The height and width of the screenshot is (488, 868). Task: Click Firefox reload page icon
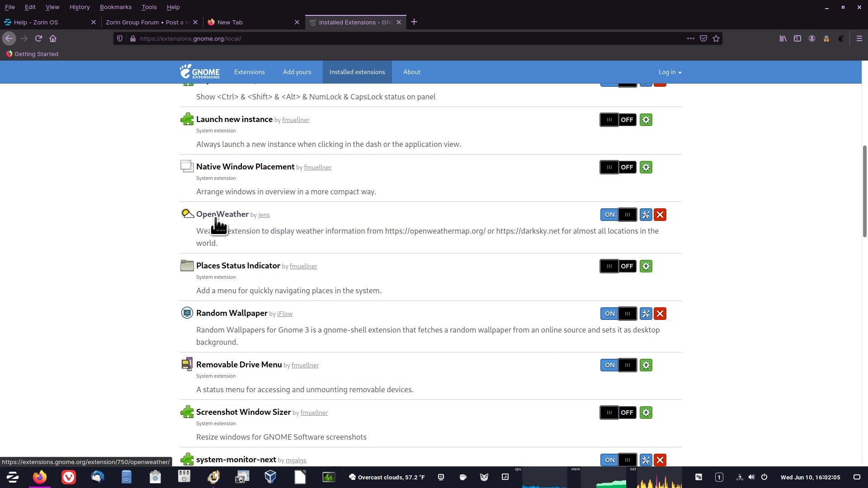(38, 38)
